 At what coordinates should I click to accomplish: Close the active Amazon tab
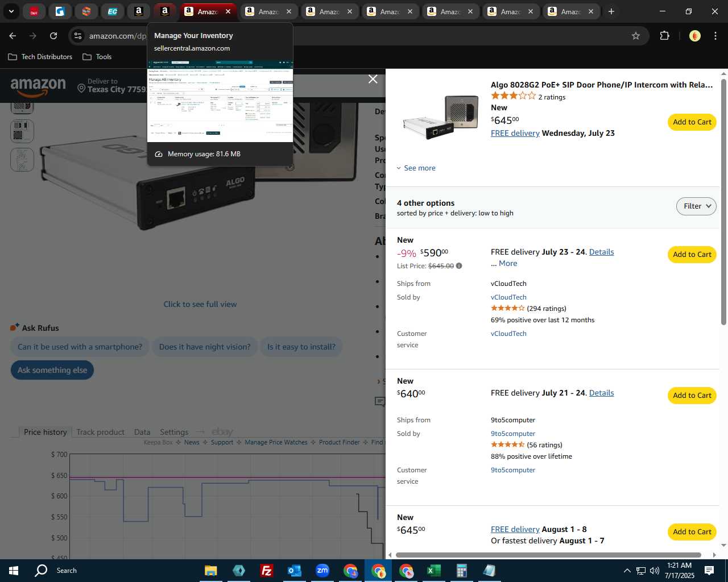(x=228, y=11)
